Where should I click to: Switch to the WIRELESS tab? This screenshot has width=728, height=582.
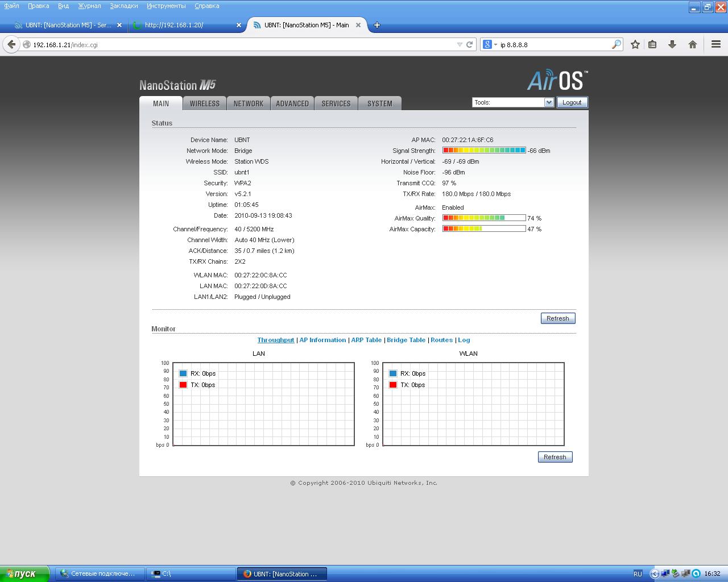point(205,103)
